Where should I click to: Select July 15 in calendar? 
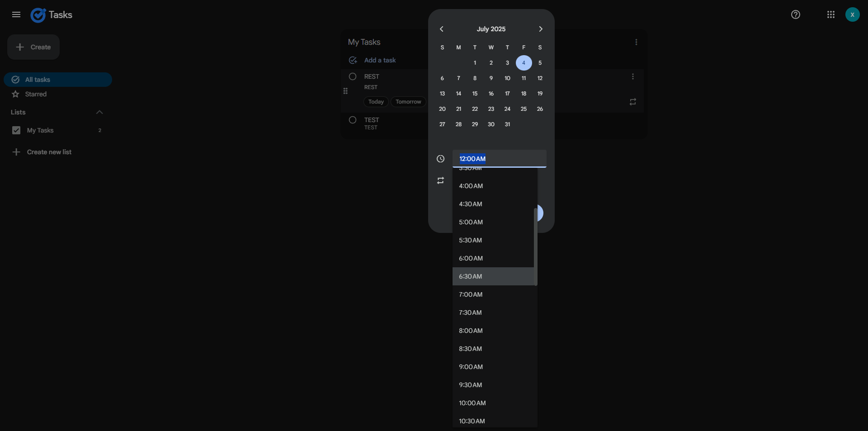tap(475, 94)
